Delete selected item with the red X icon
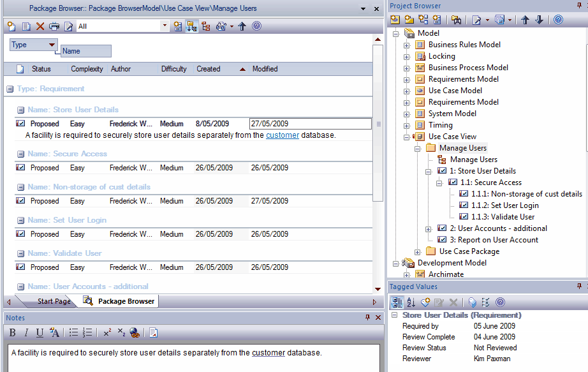The width and height of the screenshot is (588, 372). point(39,26)
